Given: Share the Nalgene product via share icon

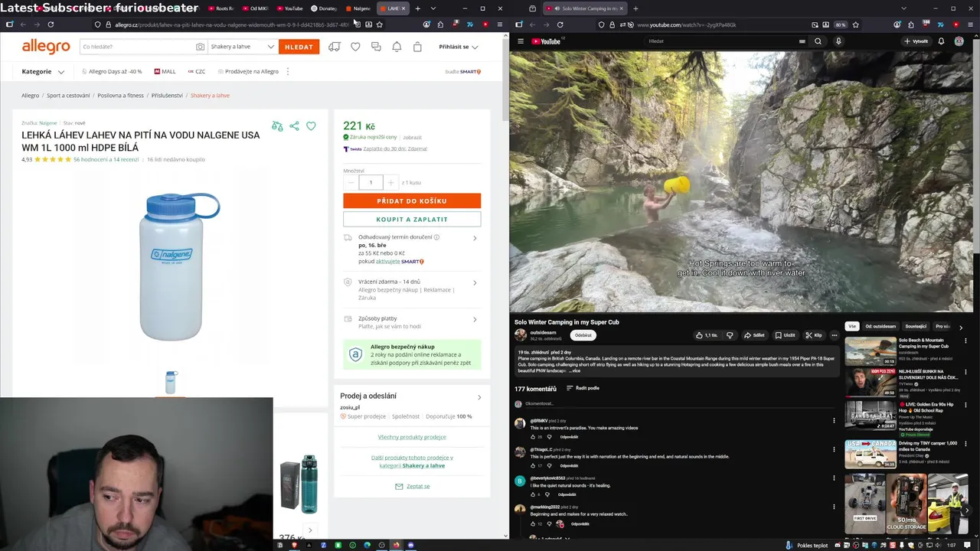Looking at the screenshot, I should (x=294, y=126).
